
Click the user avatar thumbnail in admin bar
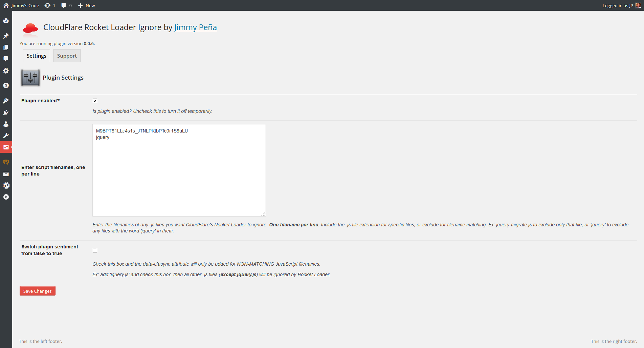pyautogui.click(x=638, y=5)
